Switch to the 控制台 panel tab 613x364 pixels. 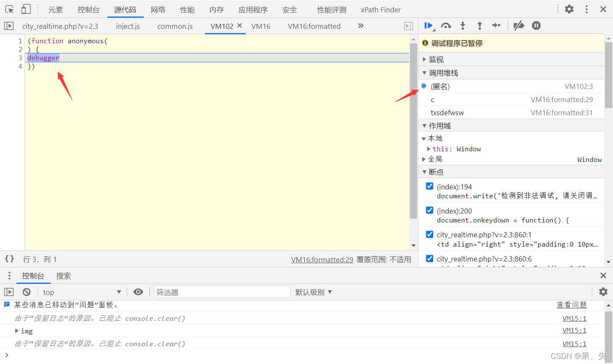point(89,9)
